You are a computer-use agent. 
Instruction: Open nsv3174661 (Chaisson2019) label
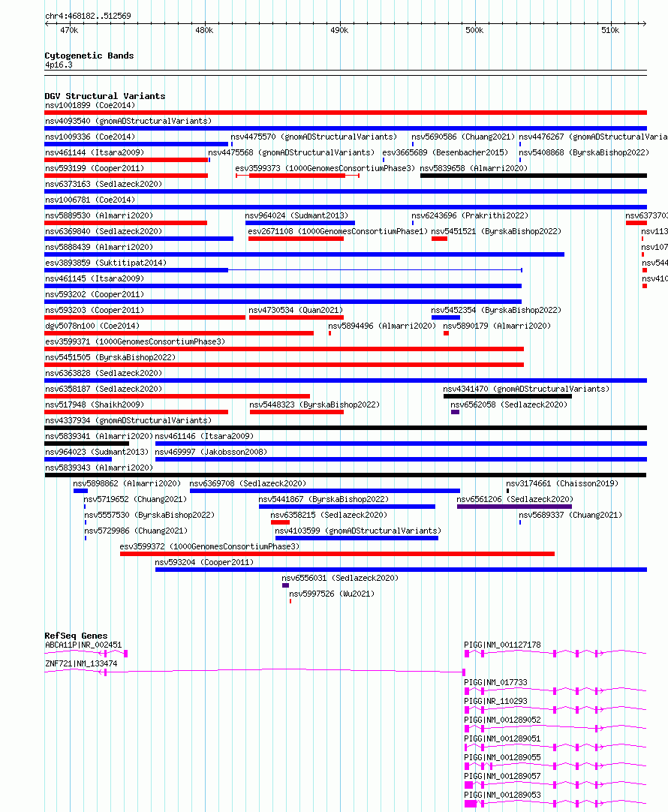click(562, 484)
